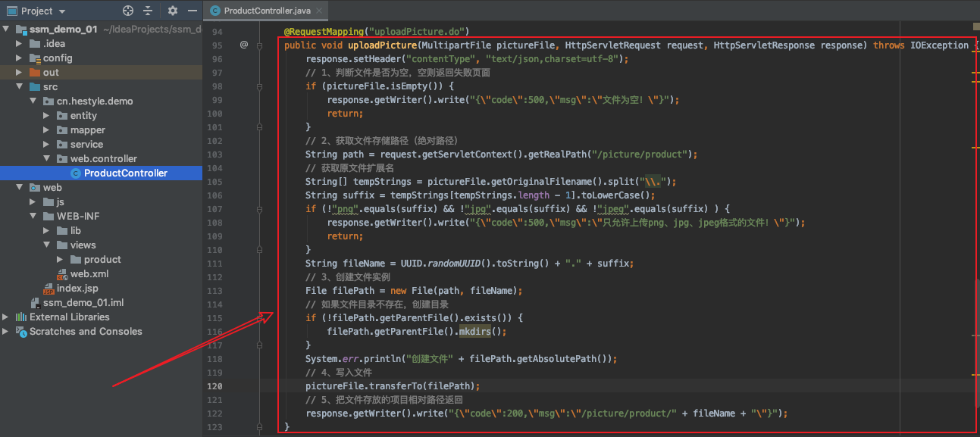The image size is (980, 437).
Task: Click the blue src folder icon
Action: (x=35, y=86)
